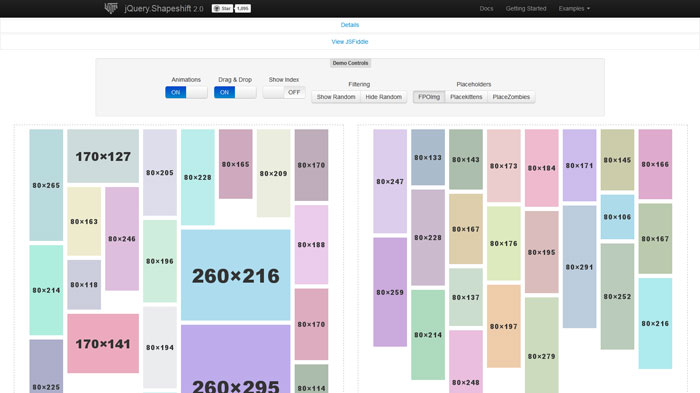Select the 80×166 tile

coord(655,164)
